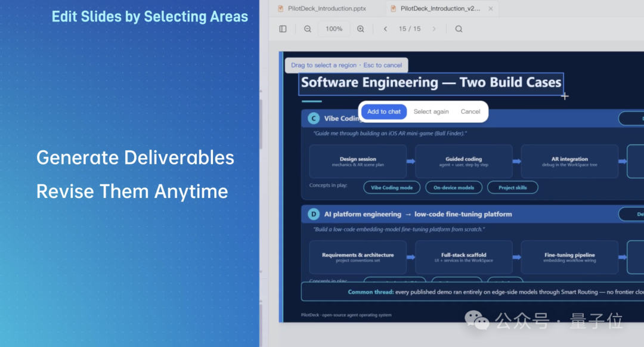
Task: Click the Software Engineering slide title
Action: pyautogui.click(x=431, y=82)
